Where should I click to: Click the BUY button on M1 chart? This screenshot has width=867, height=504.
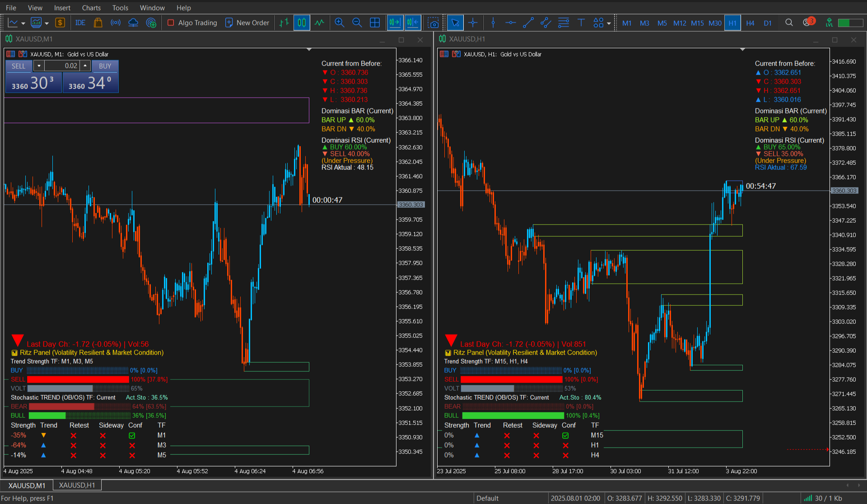tap(105, 66)
